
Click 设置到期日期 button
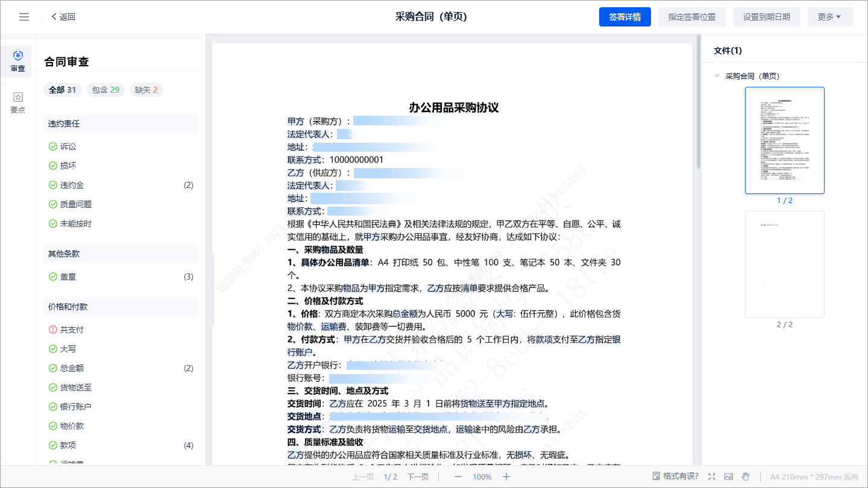point(767,17)
